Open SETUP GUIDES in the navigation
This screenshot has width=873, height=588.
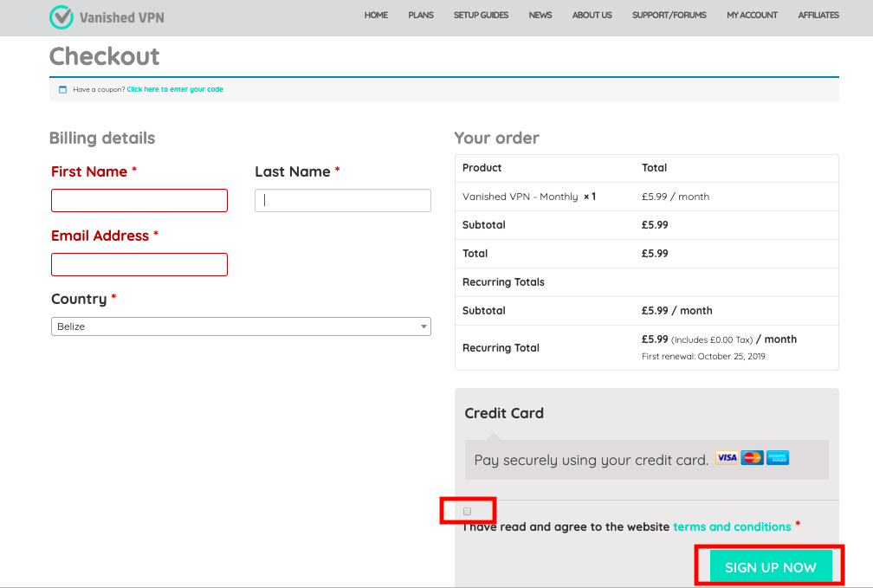(481, 15)
